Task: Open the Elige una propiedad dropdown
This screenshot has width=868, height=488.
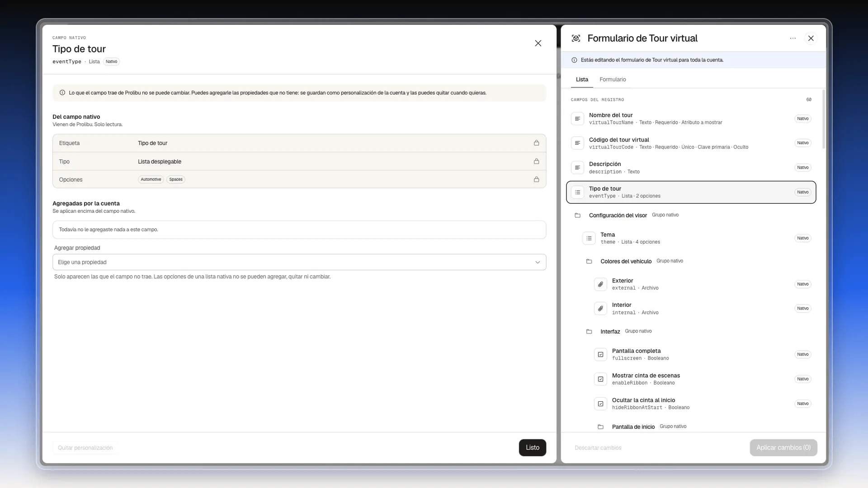Action: (x=299, y=262)
